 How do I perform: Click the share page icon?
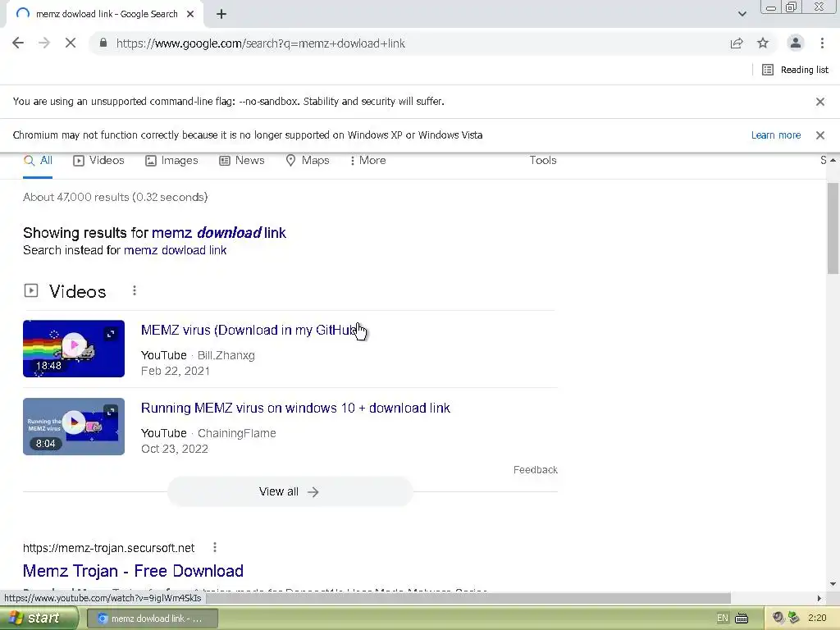pyautogui.click(x=737, y=43)
